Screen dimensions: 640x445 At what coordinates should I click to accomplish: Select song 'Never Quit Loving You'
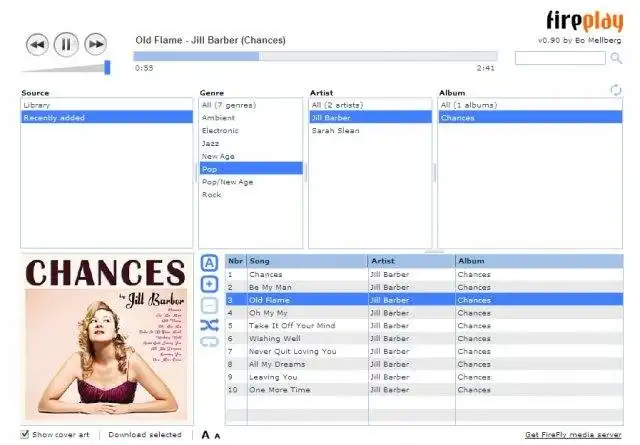point(424,351)
